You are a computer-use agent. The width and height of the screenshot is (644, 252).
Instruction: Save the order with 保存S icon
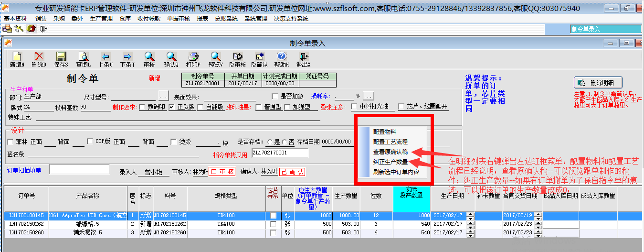[61, 56]
